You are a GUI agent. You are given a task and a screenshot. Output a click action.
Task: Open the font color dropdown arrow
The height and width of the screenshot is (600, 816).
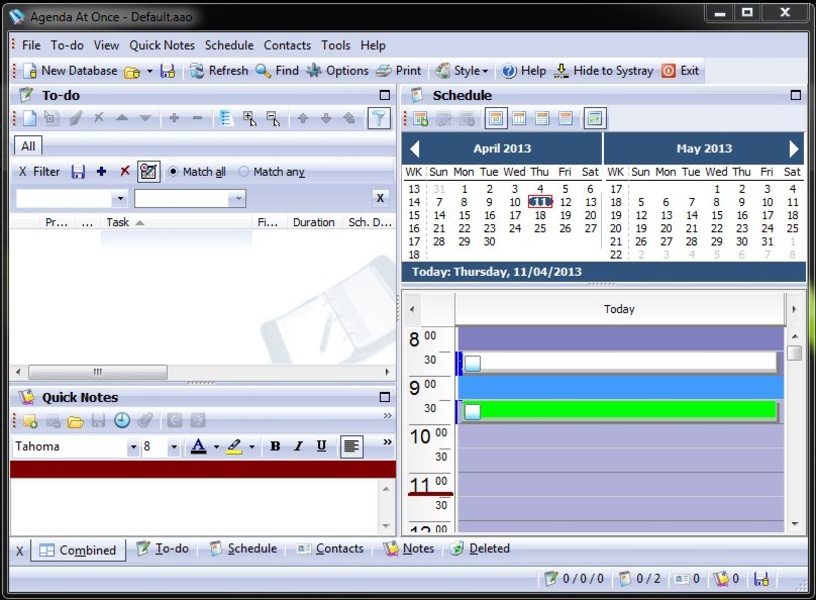[216, 446]
